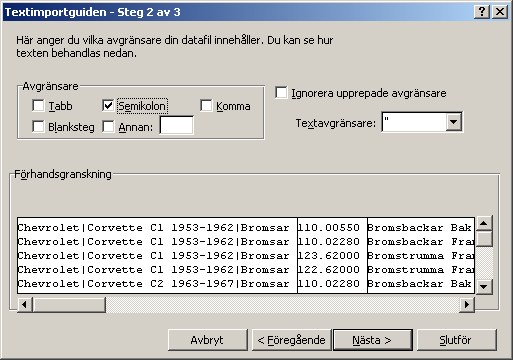Viewport: 513px width, 360px height.
Task: Click the Avgränsare group label
Action: pos(50,86)
